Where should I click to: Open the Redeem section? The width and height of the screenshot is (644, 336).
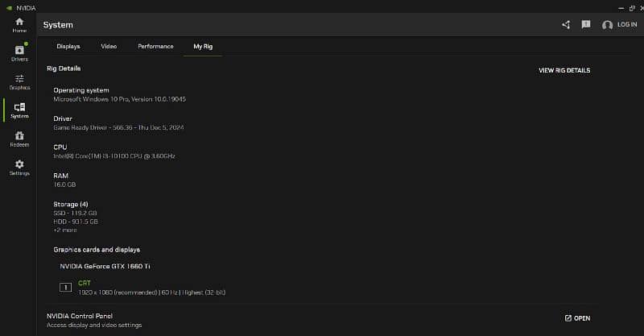(x=19, y=139)
